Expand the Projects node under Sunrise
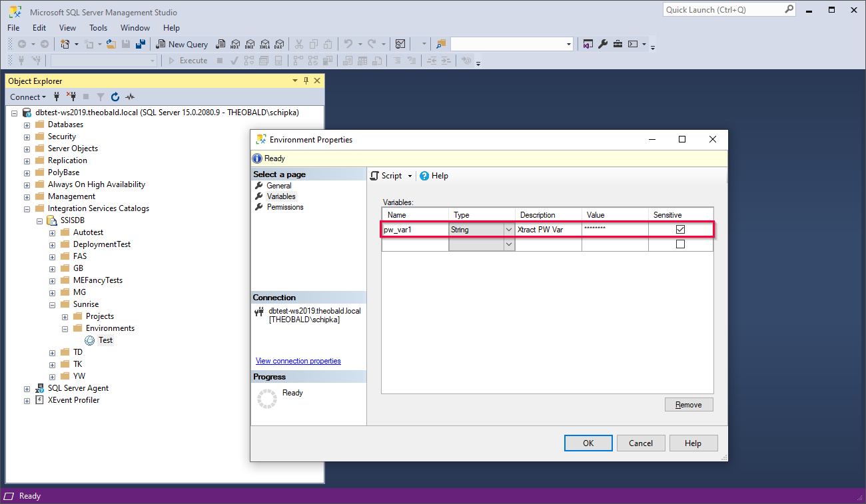866x504 pixels. [x=65, y=316]
